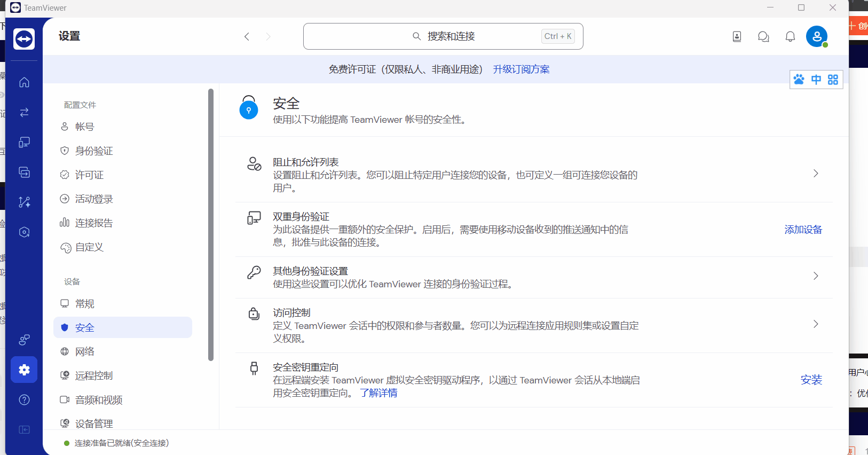Click the 安装 link
Screen dimensions: 868x455
811,380
